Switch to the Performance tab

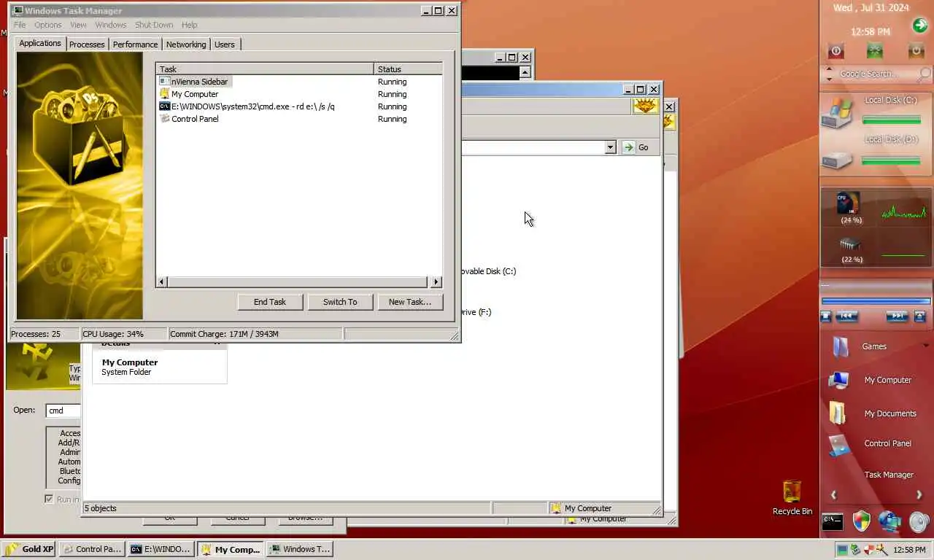coord(135,44)
